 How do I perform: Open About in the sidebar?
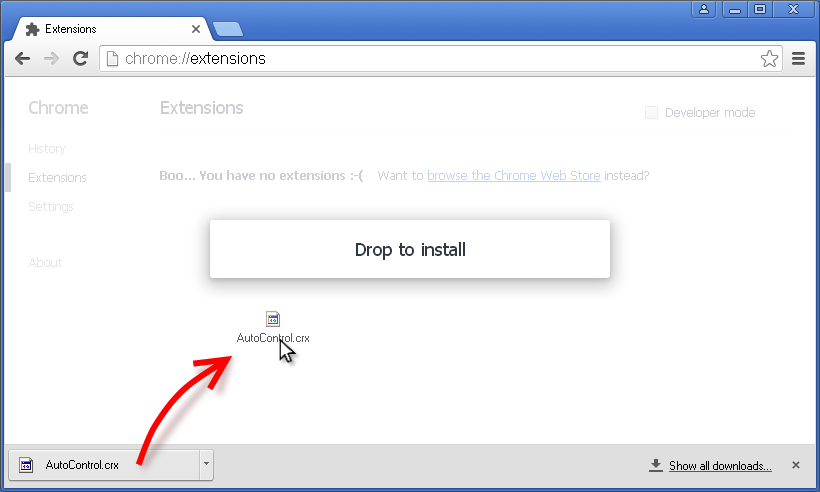click(45, 262)
